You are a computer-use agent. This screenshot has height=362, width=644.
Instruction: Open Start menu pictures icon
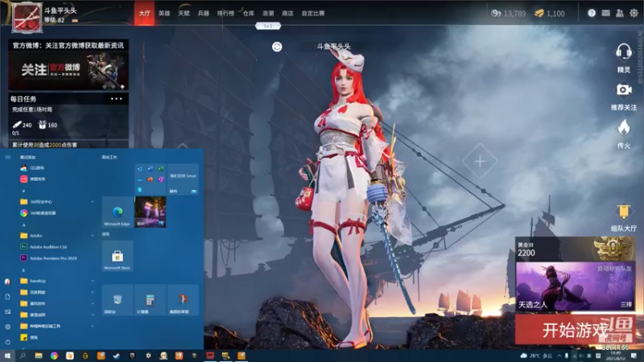[7, 311]
